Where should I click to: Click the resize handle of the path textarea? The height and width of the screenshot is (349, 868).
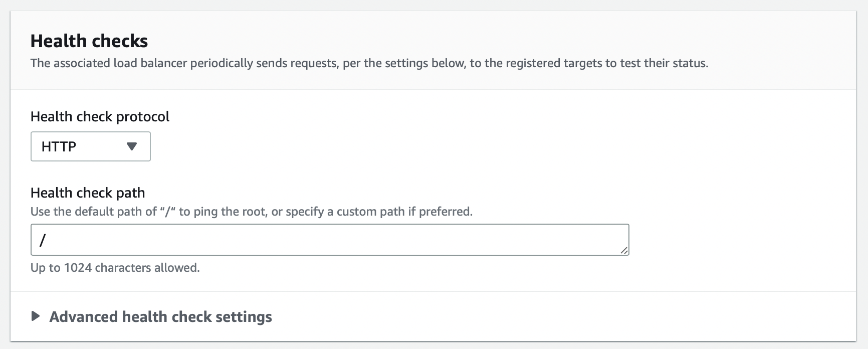pos(623,250)
